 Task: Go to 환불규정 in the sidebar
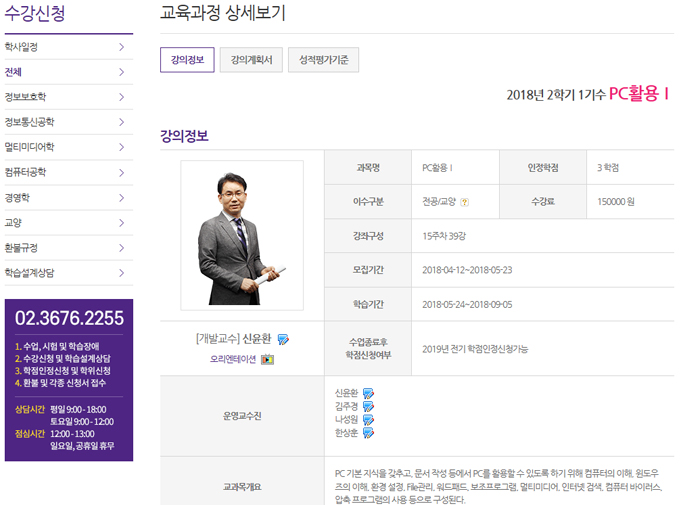coord(21,247)
